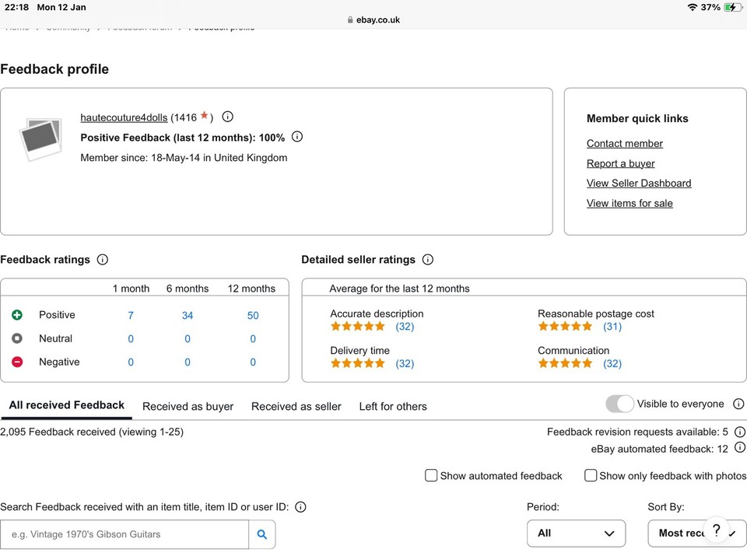
Task: Click the feedback search text field
Action: [124, 534]
